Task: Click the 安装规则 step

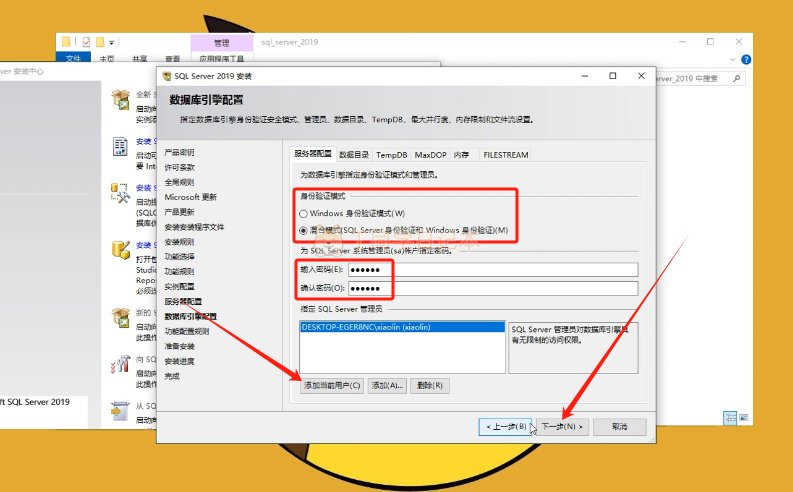Action: pyautogui.click(x=180, y=242)
